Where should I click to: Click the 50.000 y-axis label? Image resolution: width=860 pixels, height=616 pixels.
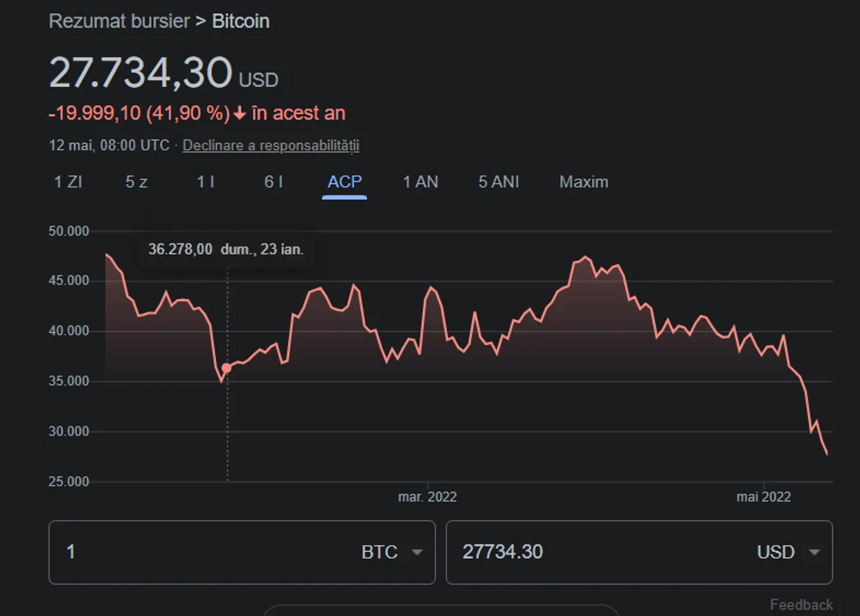68,232
